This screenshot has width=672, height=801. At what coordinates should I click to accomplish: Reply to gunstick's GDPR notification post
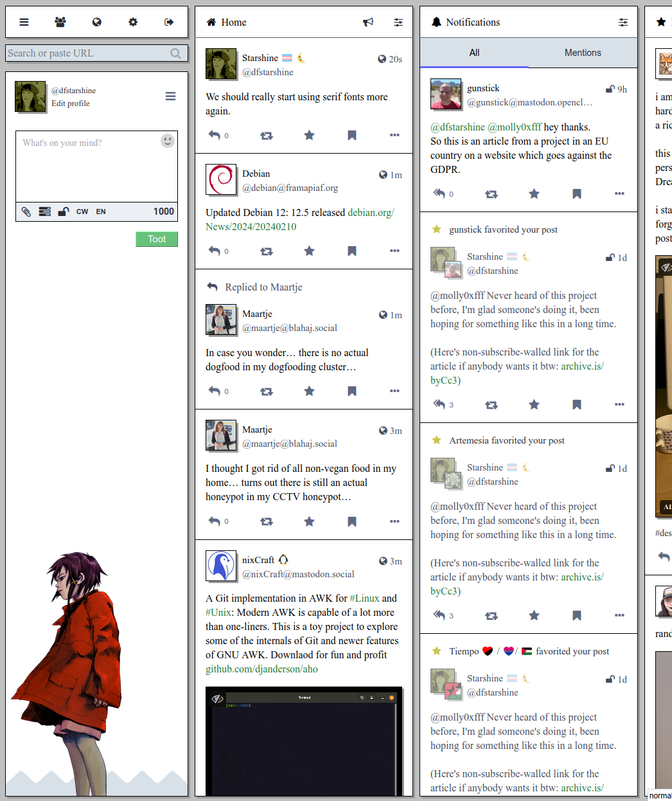[439, 194]
